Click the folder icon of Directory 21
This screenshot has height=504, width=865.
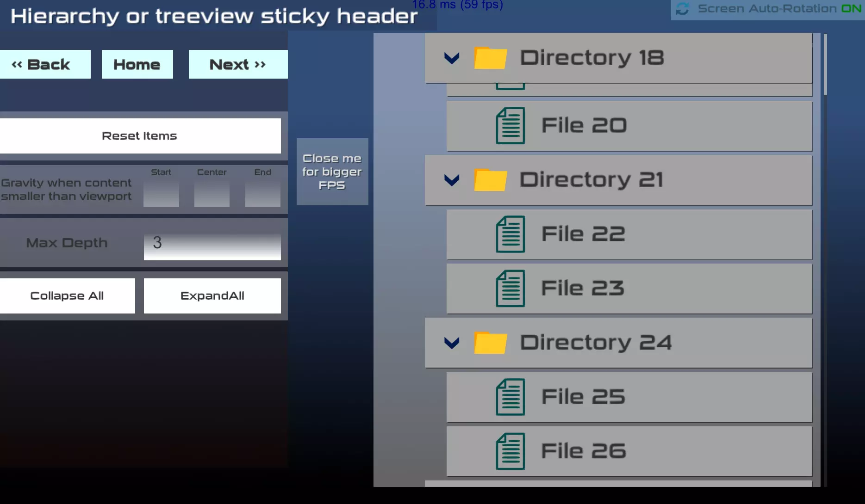click(x=492, y=179)
